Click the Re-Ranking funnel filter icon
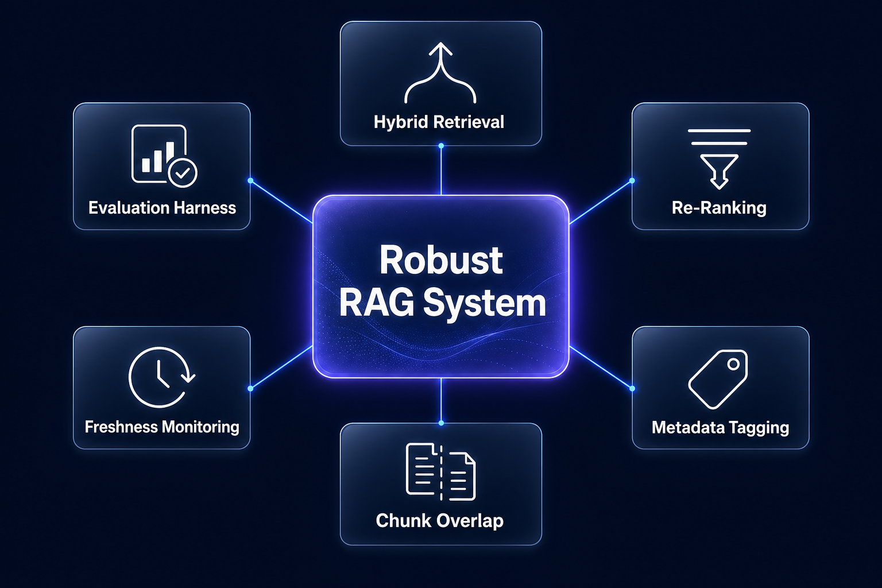Viewport: 882px width, 588px height. pyautogui.click(x=719, y=159)
